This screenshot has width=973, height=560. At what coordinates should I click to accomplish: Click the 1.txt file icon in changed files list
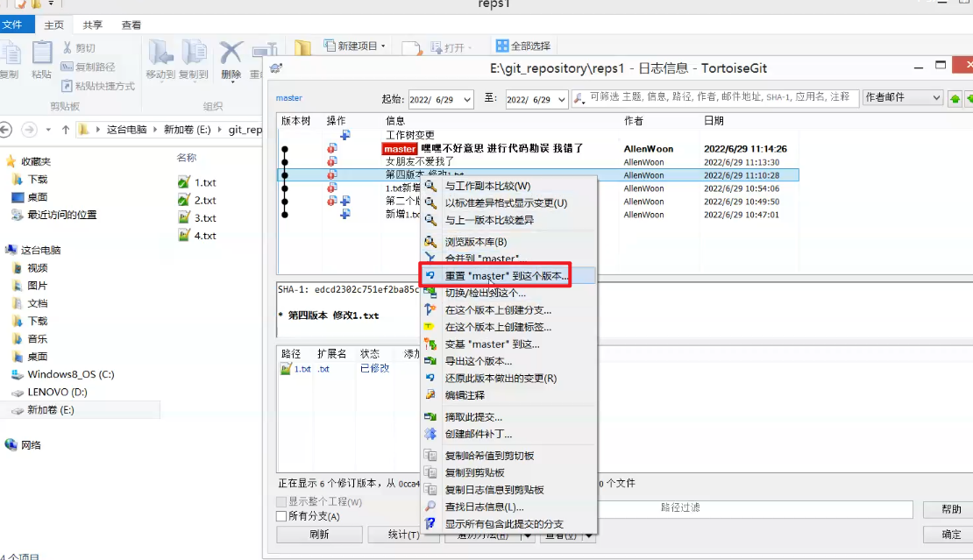click(286, 369)
